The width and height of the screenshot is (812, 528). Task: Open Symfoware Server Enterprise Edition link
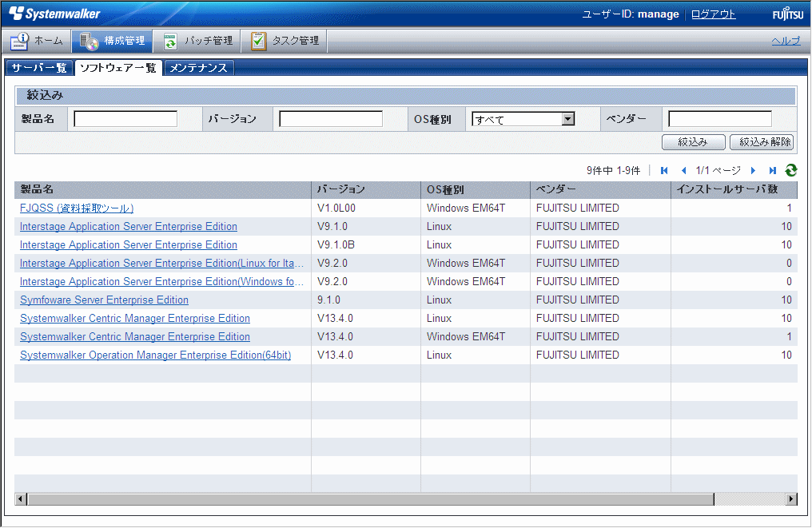point(104,300)
